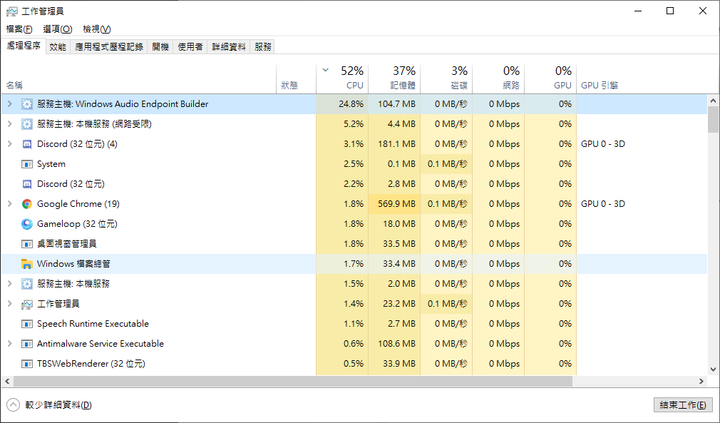
Task: Sort by the 0% GPU column header
Action: (551, 79)
